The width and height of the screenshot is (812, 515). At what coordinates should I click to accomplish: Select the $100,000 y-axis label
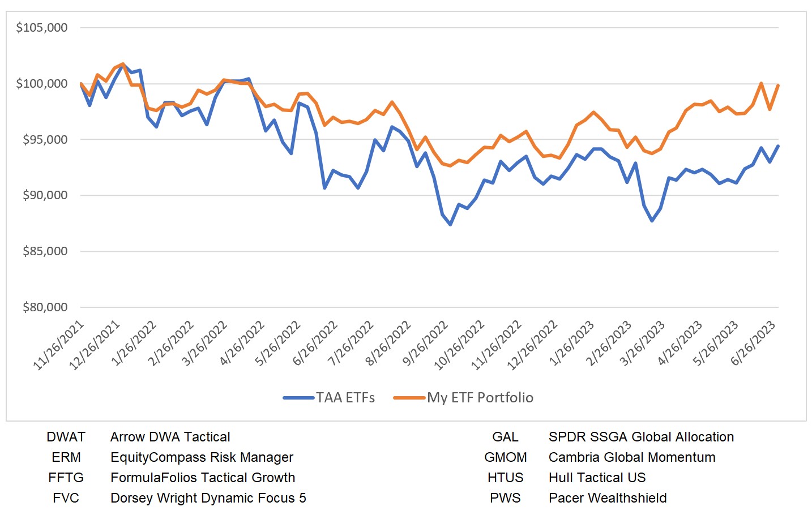(42, 84)
